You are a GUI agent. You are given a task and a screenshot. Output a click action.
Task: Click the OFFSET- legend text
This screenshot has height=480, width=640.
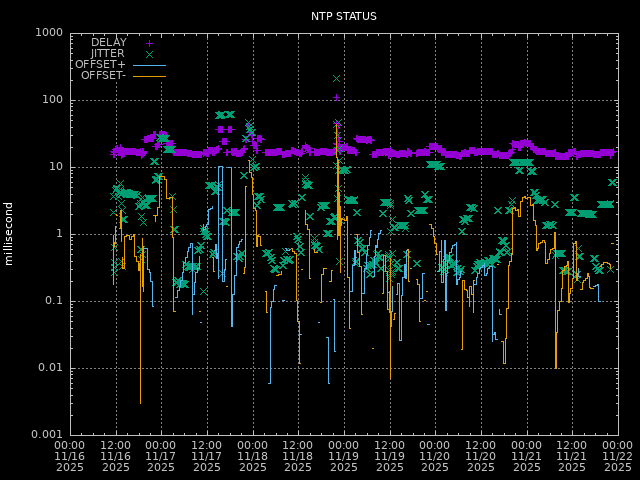(x=102, y=76)
